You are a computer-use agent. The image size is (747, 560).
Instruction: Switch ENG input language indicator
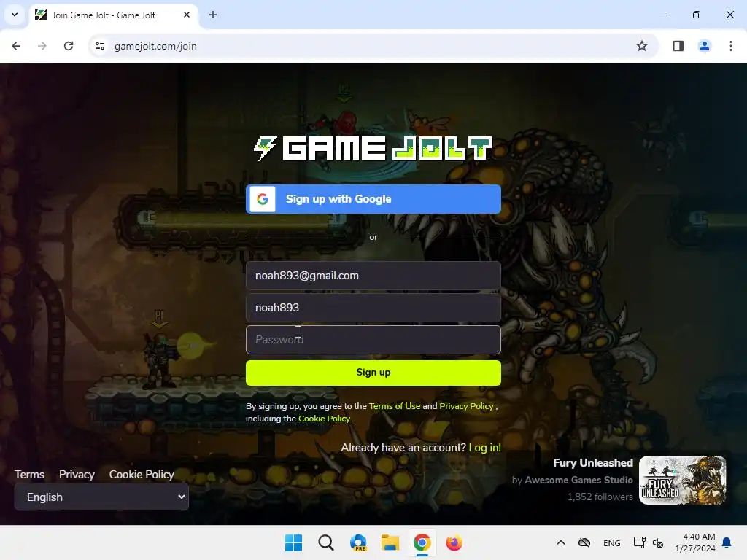pyautogui.click(x=612, y=542)
